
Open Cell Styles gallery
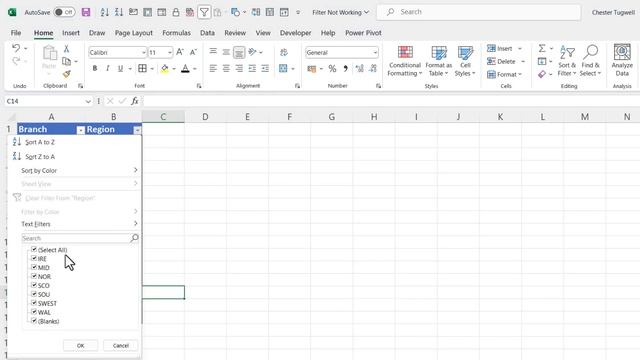click(x=465, y=61)
